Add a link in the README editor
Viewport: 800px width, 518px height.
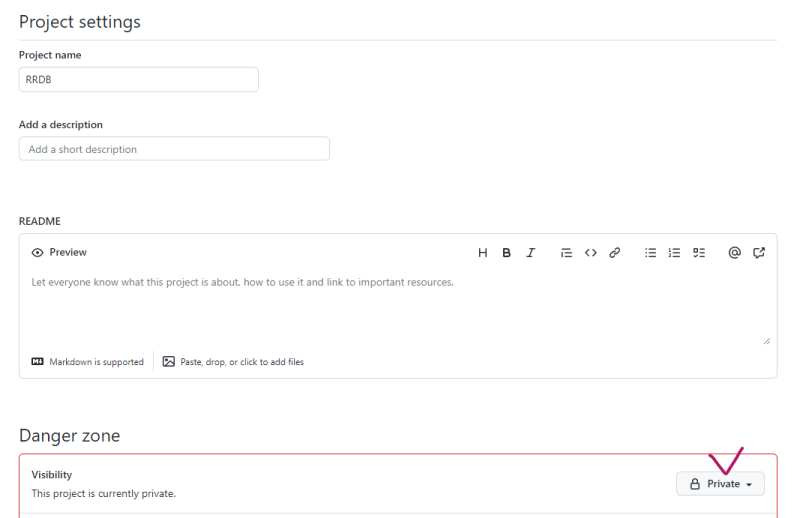click(x=615, y=253)
